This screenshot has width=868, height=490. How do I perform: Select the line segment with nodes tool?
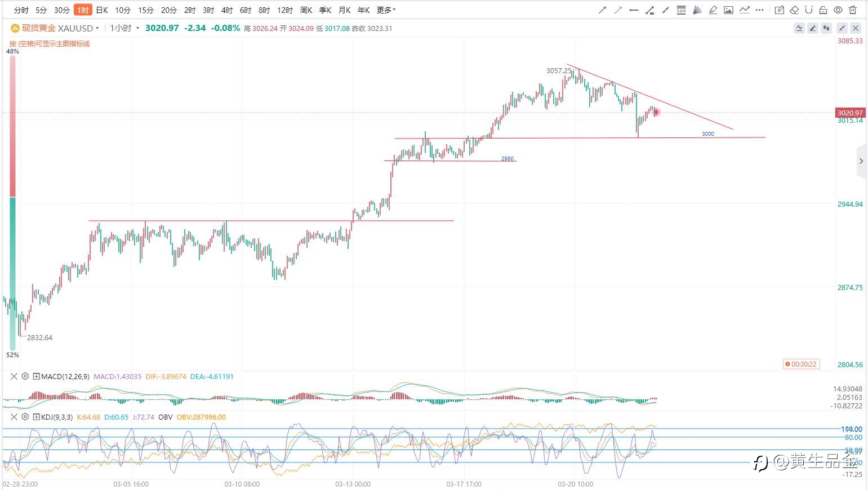click(x=665, y=10)
